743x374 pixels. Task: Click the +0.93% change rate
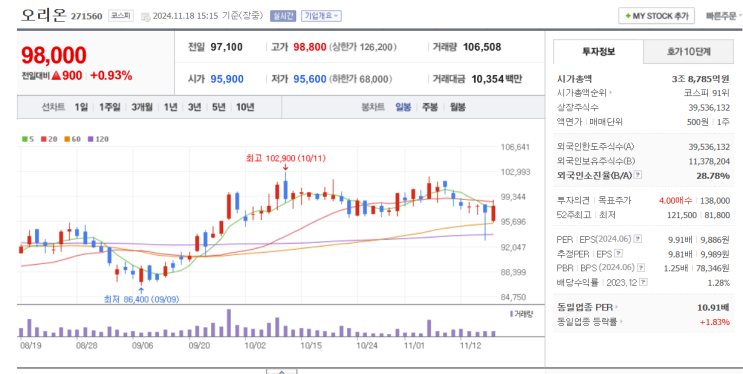point(111,75)
